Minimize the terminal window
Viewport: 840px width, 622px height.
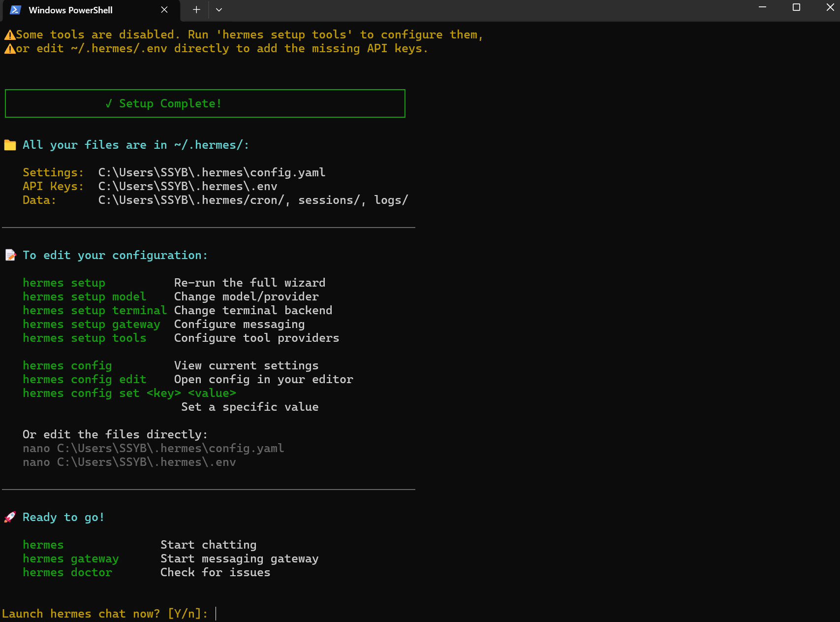[762, 7]
